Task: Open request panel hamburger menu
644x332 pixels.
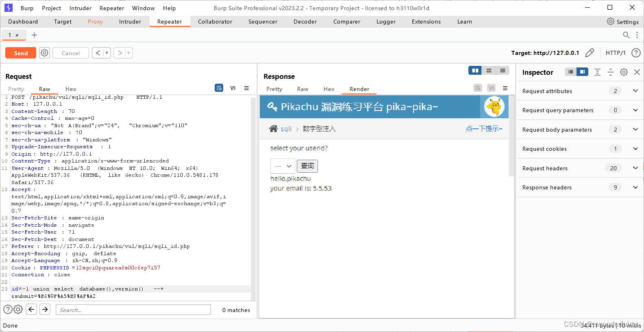Action: [x=246, y=88]
